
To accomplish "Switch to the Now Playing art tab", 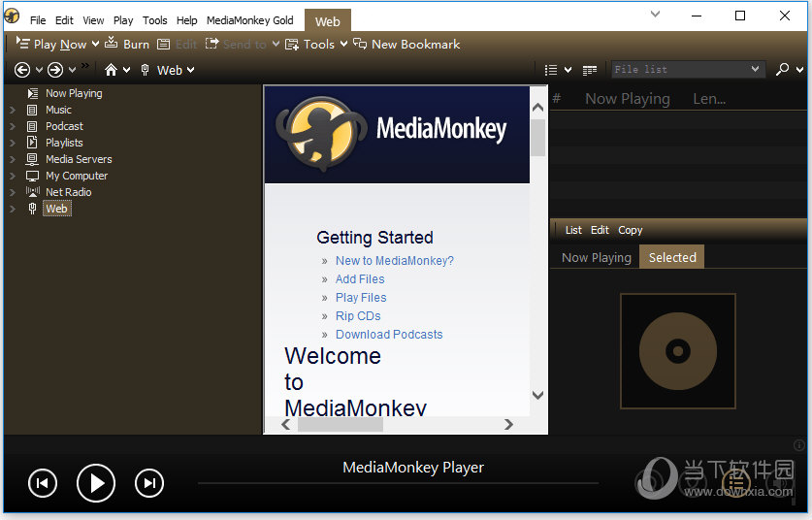I will tap(597, 257).
